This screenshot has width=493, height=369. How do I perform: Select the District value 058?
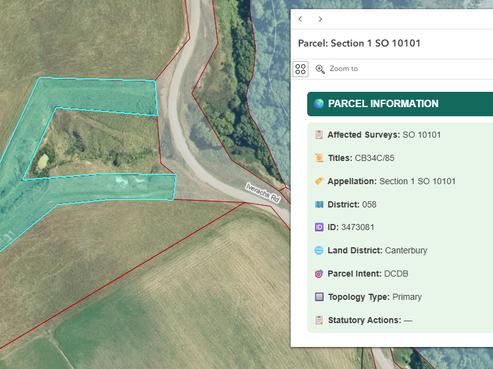click(x=369, y=204)
